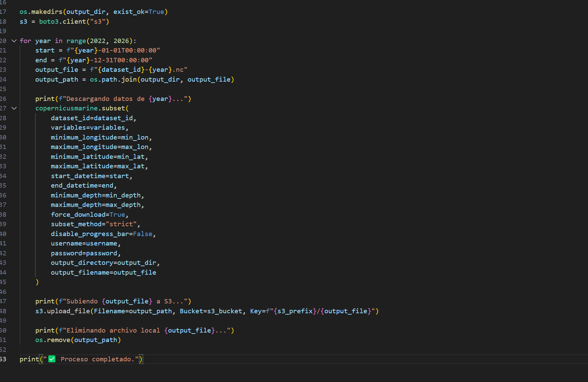Click 'maximum_depth=max_depth' argument
The height and width of the screenshot is (382, 588).
pos(96,205)
